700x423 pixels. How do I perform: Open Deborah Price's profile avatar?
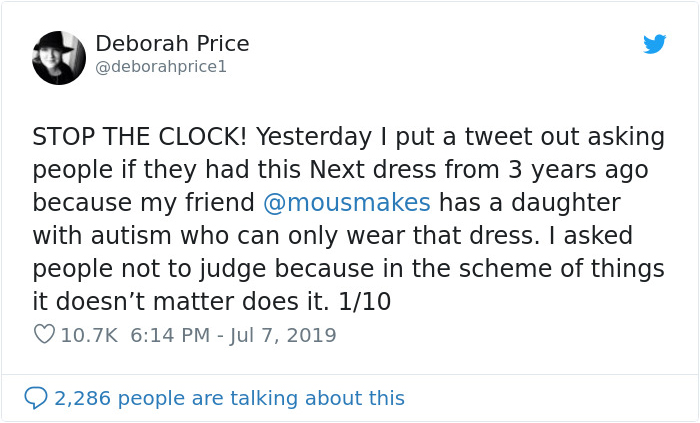pyautogui.click(x=59, y=58)
